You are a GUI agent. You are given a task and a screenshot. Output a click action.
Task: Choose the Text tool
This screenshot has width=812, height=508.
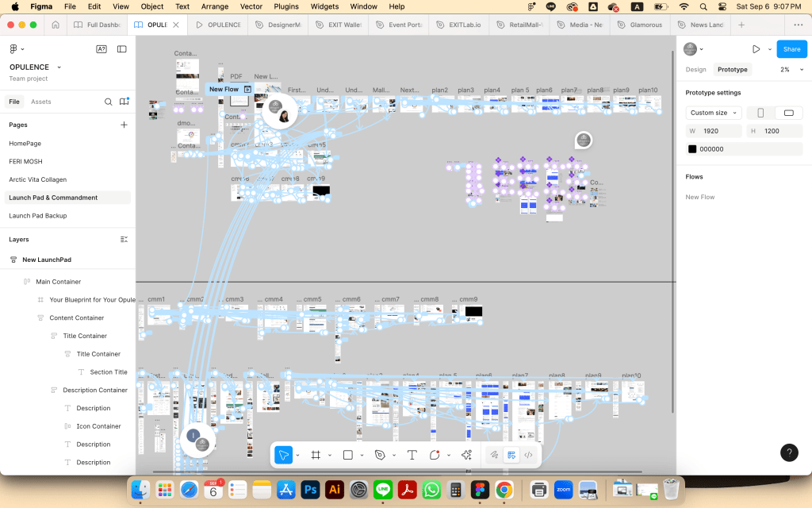(x=412, y=455)
